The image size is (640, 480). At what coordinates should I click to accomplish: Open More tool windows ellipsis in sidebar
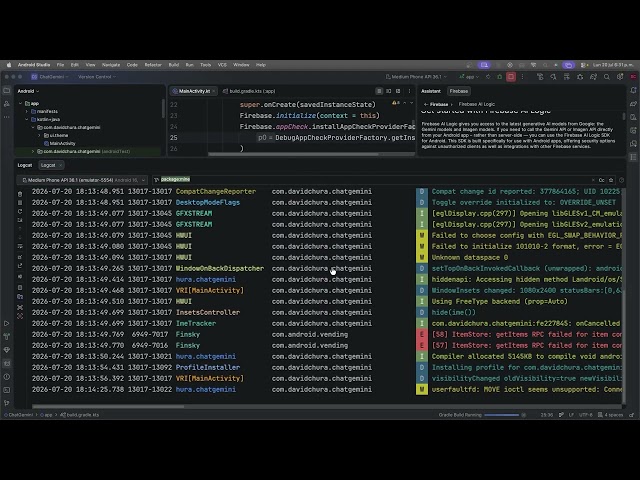click(7, 117)
